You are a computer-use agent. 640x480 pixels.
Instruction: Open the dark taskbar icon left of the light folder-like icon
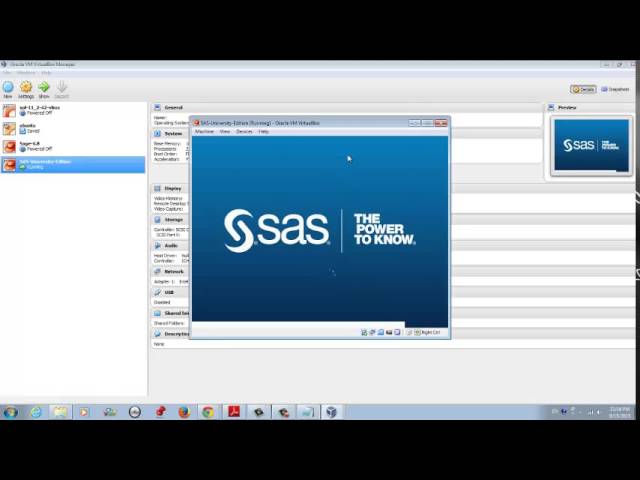click(283, 412)
